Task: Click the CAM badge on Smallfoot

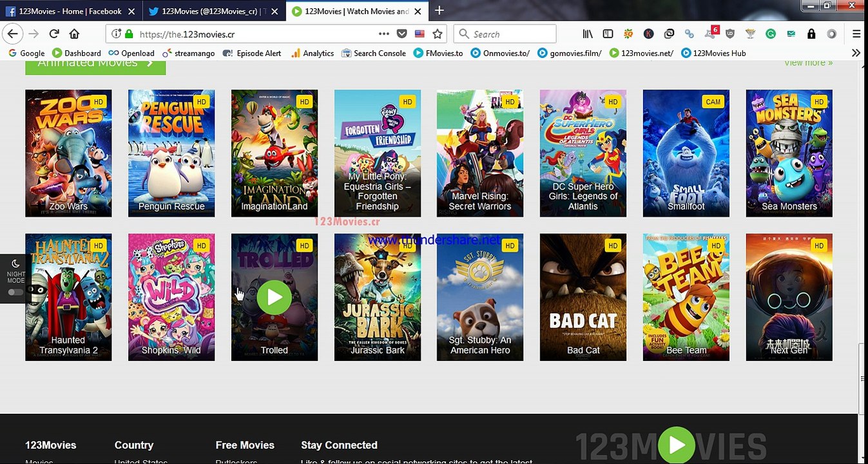Action: point(713,102)
